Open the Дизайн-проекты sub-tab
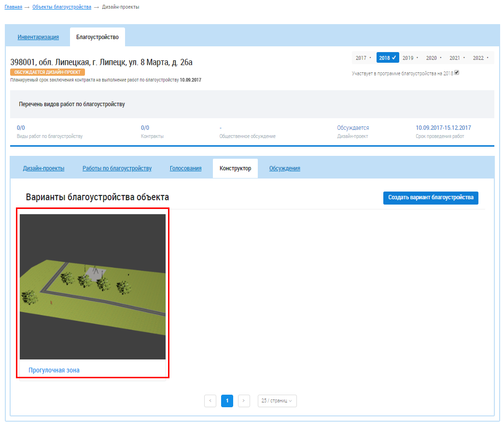 pyautogui.click(x=43, y=168)
